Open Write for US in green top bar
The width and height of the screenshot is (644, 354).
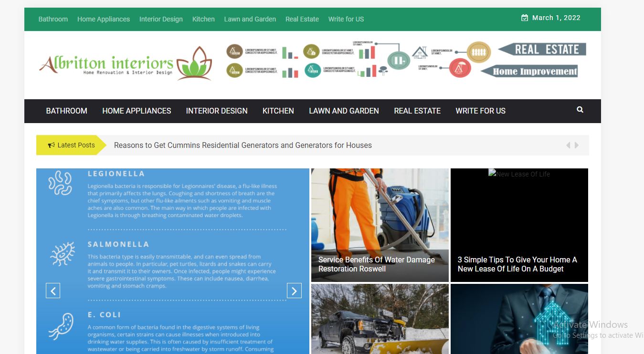[346, 19]
